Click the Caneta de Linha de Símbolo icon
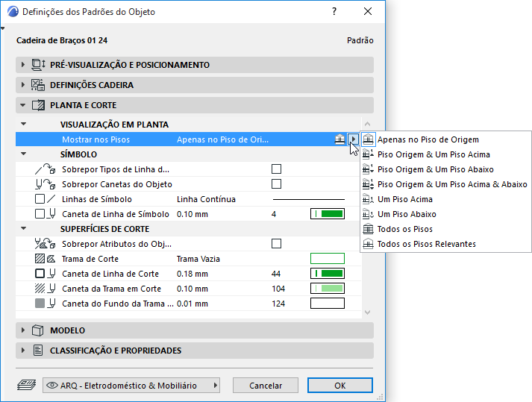Viewport: 532px width, 402px height. click(45, 214)
